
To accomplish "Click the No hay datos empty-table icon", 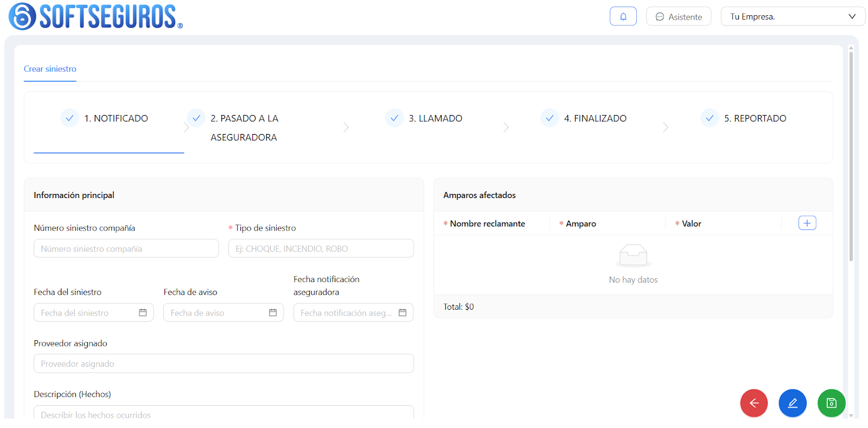I will pos(633,255).
